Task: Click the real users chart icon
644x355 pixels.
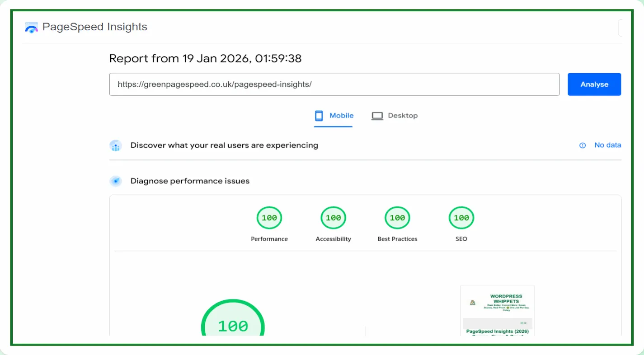Action: (x=116, y=146)
